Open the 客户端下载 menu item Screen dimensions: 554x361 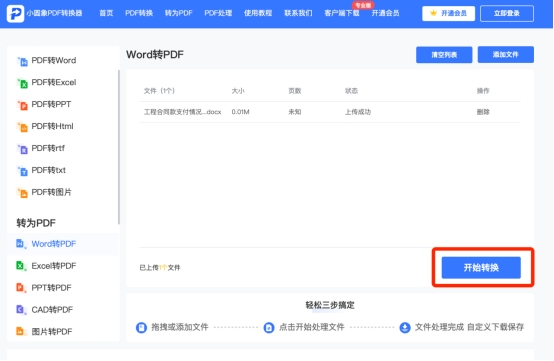pyautogui.click(x=342, y=13)
